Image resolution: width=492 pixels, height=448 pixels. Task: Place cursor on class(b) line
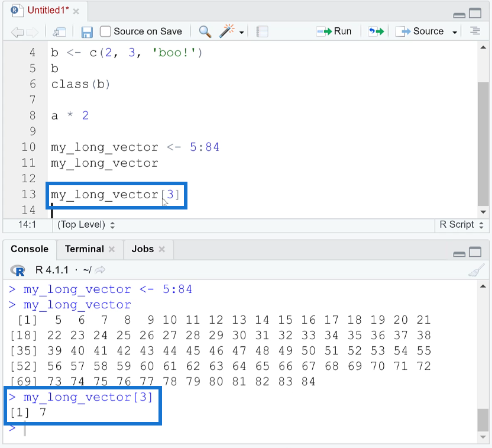pos(80,84)
